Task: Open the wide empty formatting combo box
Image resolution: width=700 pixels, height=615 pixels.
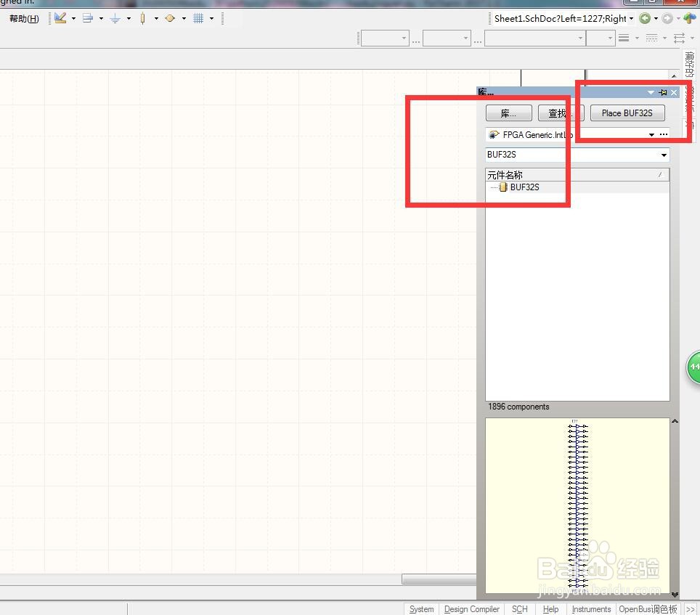Action: coord(535,38)
